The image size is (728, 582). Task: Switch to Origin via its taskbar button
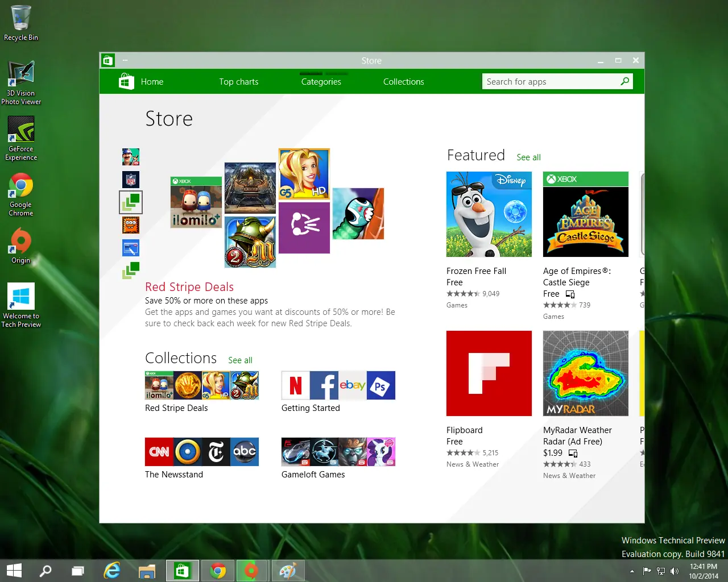[253, 571]
